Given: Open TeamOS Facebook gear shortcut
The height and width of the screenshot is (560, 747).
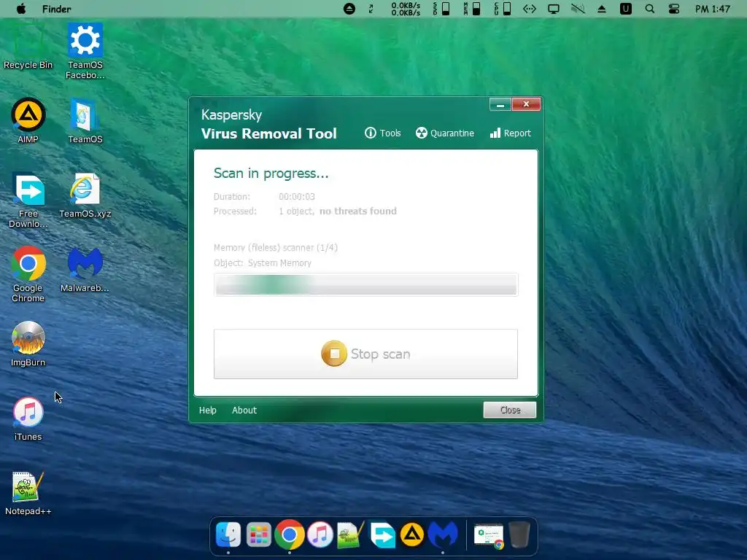Looking at the screenshot, I should [x=85, y=50].
